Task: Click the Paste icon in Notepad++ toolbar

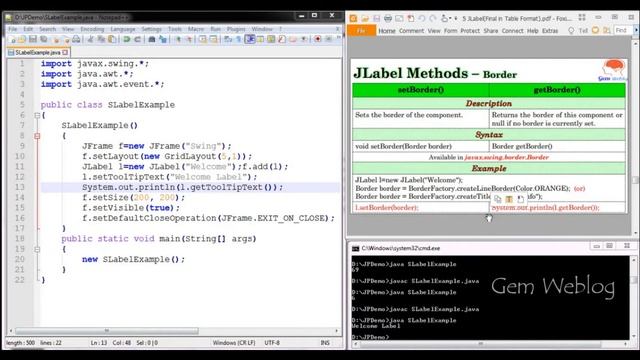Action: [x=111, y=39]
